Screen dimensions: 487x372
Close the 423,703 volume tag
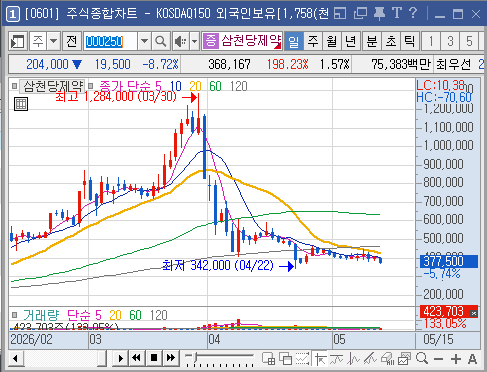coord(474,313)
